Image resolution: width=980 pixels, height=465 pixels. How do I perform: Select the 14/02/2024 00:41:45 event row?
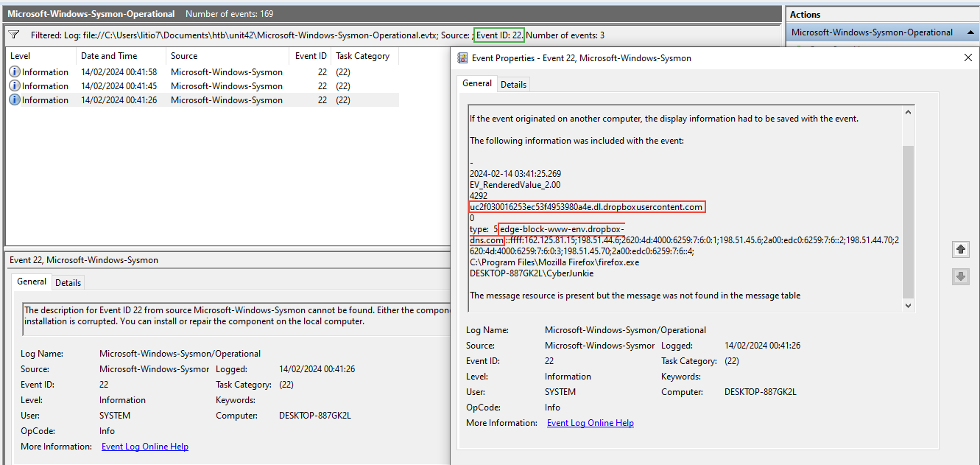[202, 86]
